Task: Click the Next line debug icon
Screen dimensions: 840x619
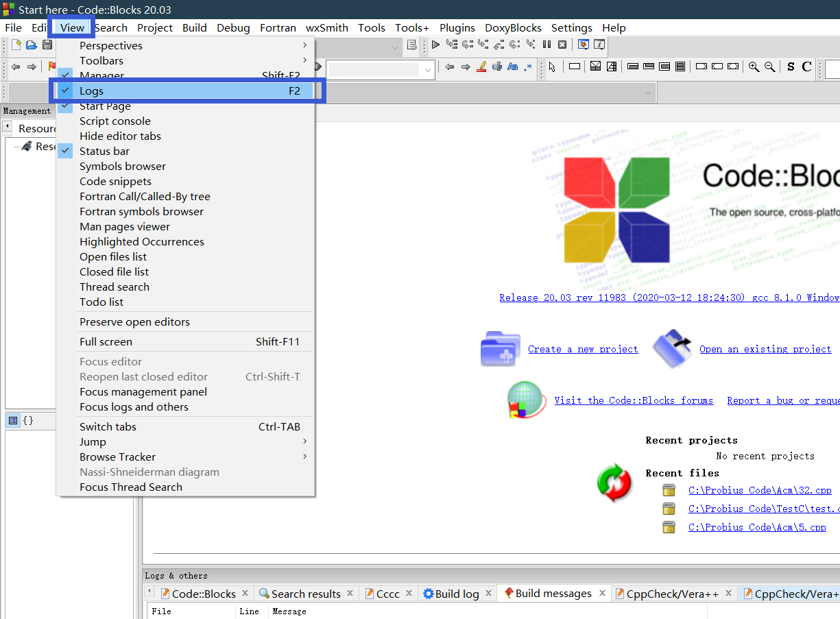Action: (x=468, y=45)
